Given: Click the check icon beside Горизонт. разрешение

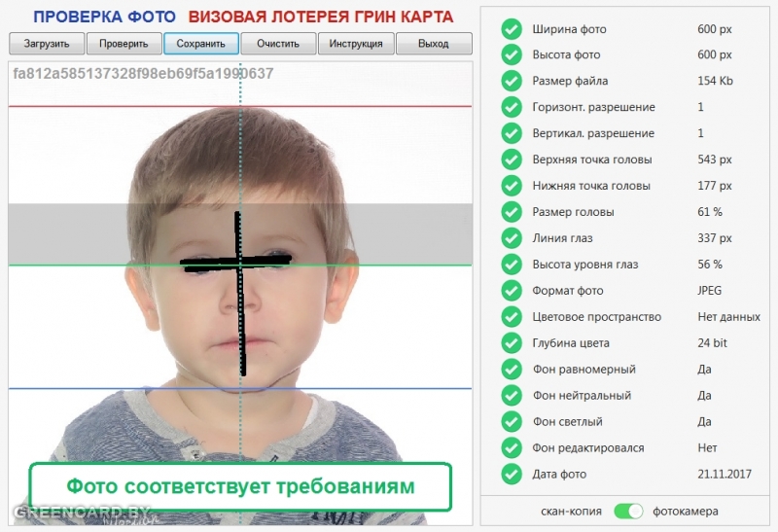Looking at the screenshot, I should coord(512,107).
